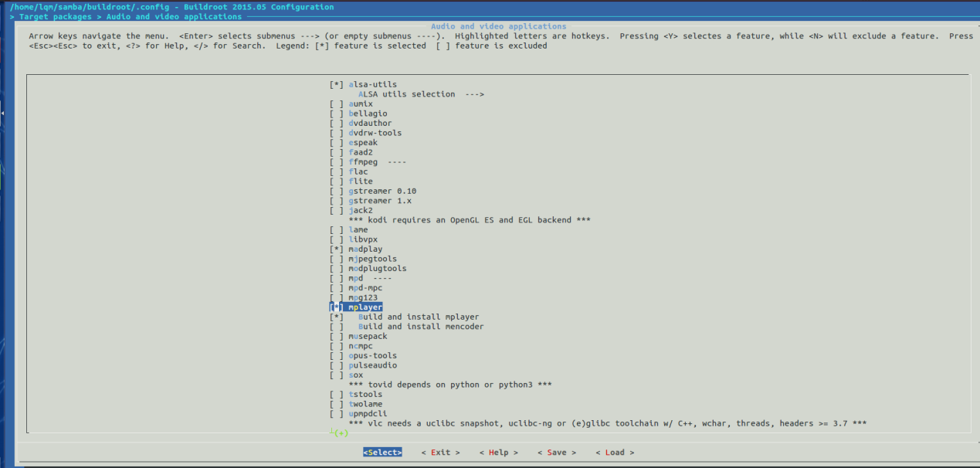Click the Save button

(x=556, y=453)
